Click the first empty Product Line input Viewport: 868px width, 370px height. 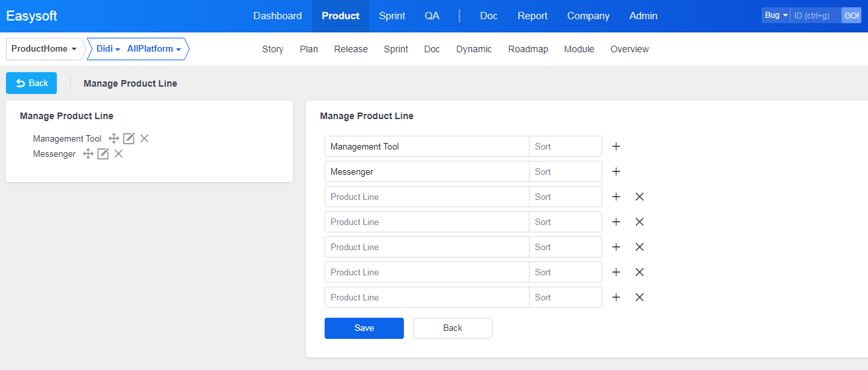coord(427,197)
